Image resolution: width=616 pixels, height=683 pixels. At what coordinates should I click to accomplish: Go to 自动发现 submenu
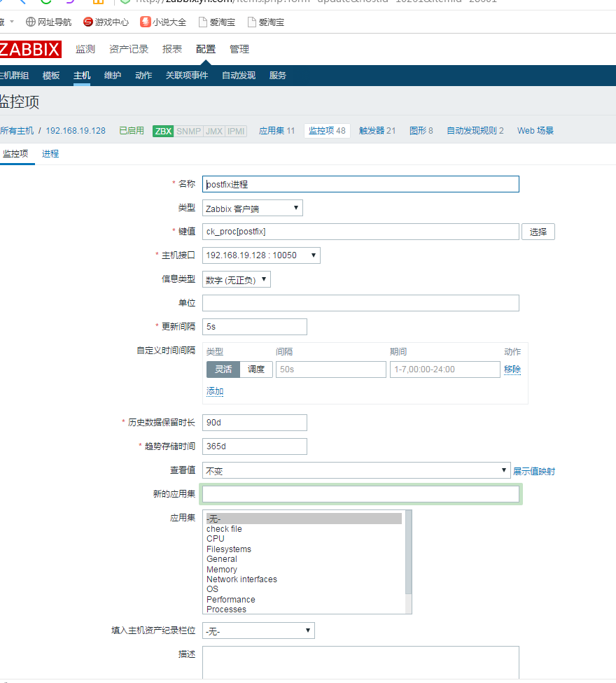click(239, 76)
